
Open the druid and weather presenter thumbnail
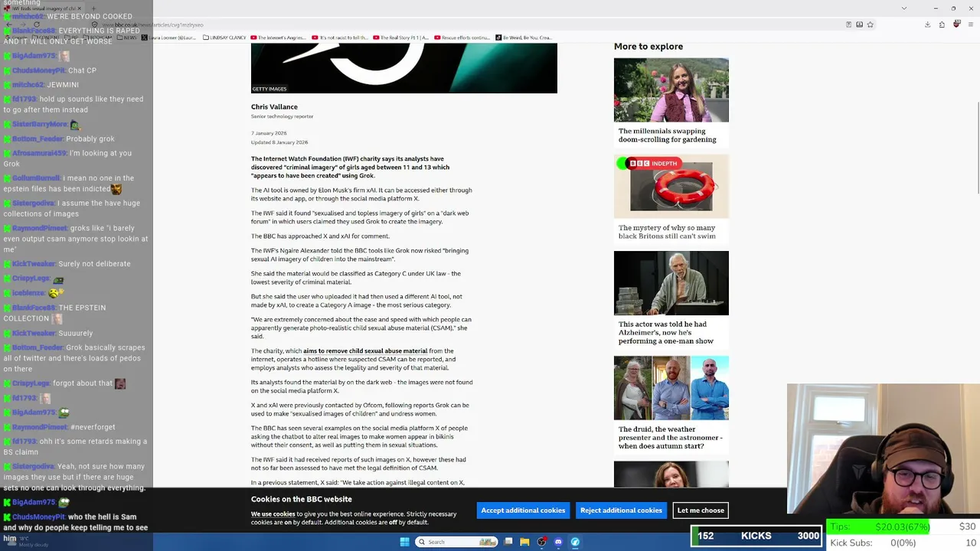[x=671, y=388]
